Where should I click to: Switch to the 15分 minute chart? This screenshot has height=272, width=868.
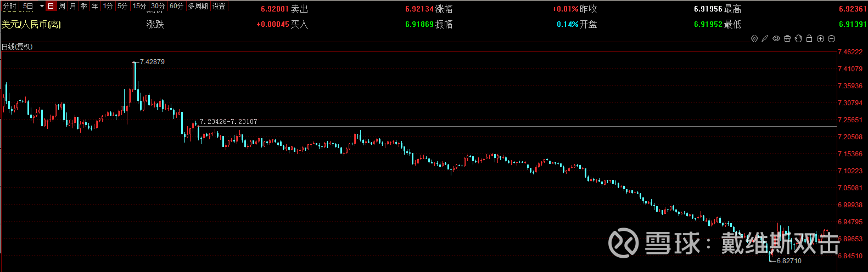tap(139, 6)
